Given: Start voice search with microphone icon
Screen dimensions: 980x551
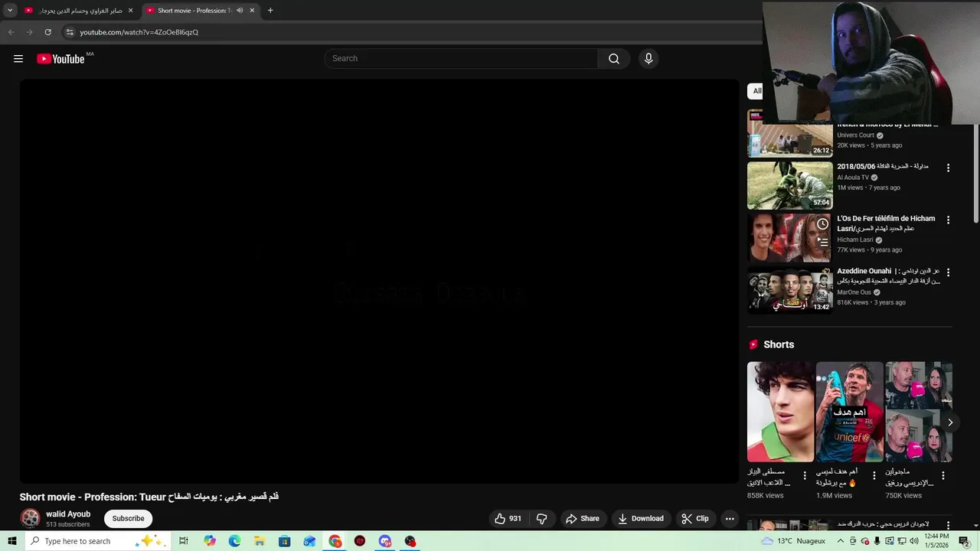Looking at the screenshot, I should tap(648, 59).
